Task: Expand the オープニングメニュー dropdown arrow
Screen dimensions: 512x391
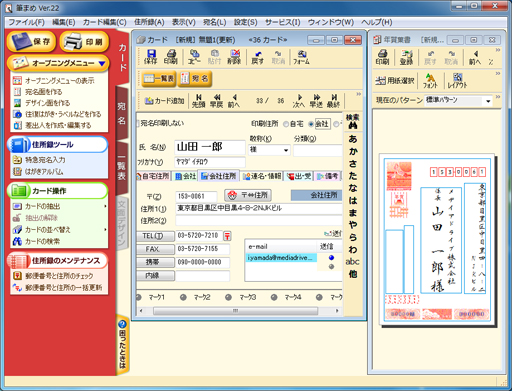Action: click(x=102, y=63)
